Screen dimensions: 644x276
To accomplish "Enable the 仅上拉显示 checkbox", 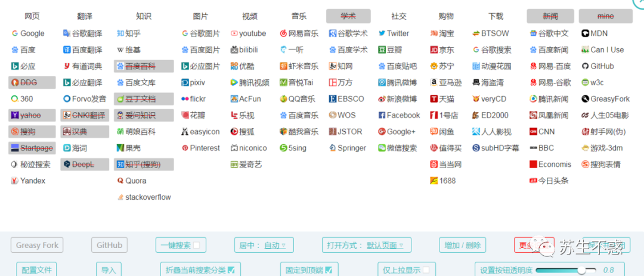I will click(426, 270).
